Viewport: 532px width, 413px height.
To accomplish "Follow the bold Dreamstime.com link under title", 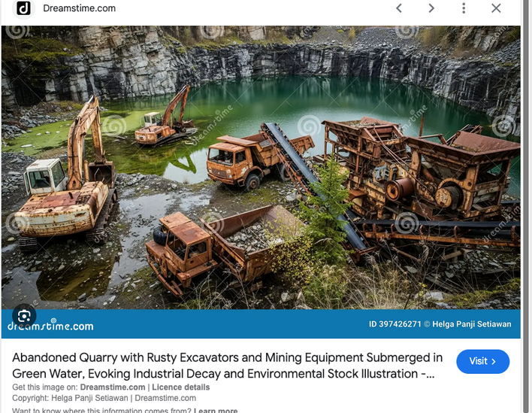I will 113,387.
